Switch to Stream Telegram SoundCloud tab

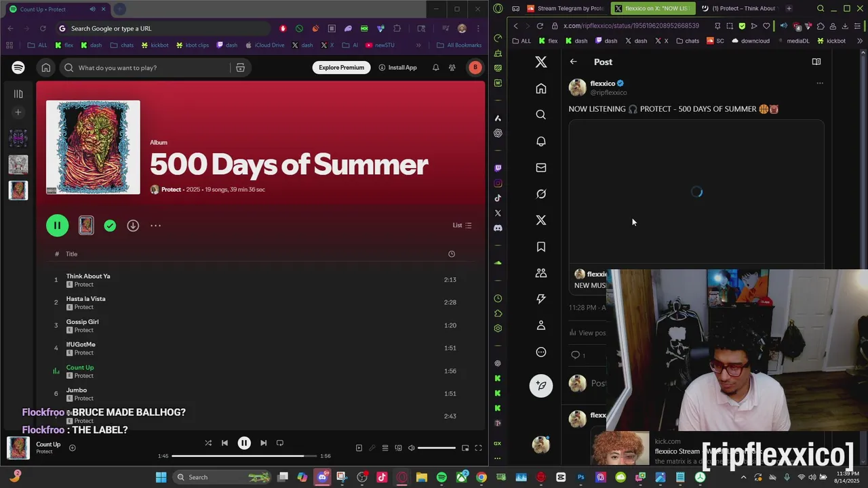565,9
